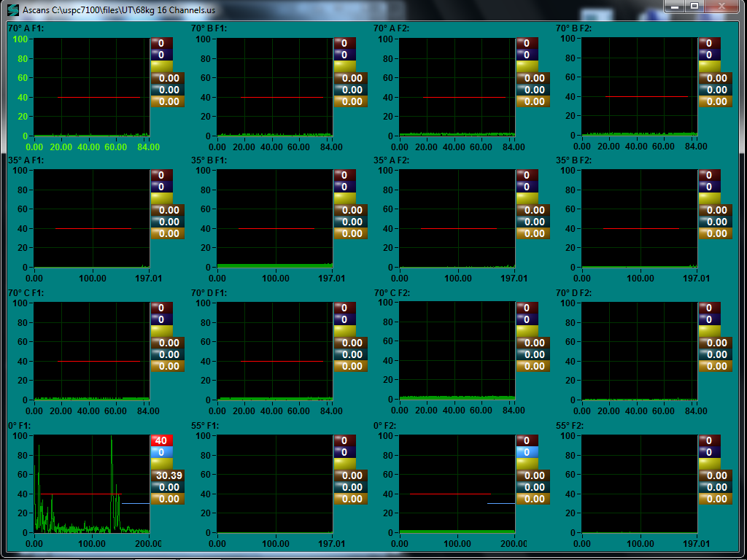Image resolution: width=747 pixels, height=560 pixels.
Task: Click the dark red 0 counter in 70° B F1
Action: (344, 43)
